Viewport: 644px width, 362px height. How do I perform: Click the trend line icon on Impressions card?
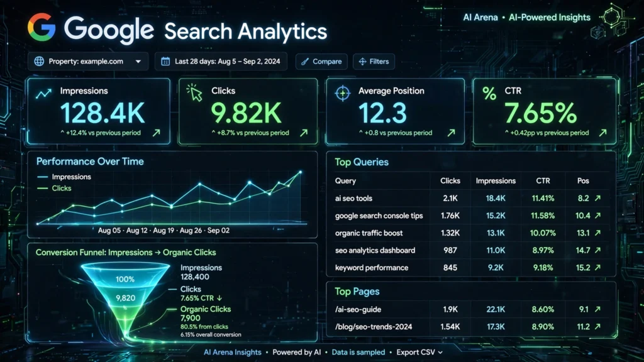click(x=43, y=94)
